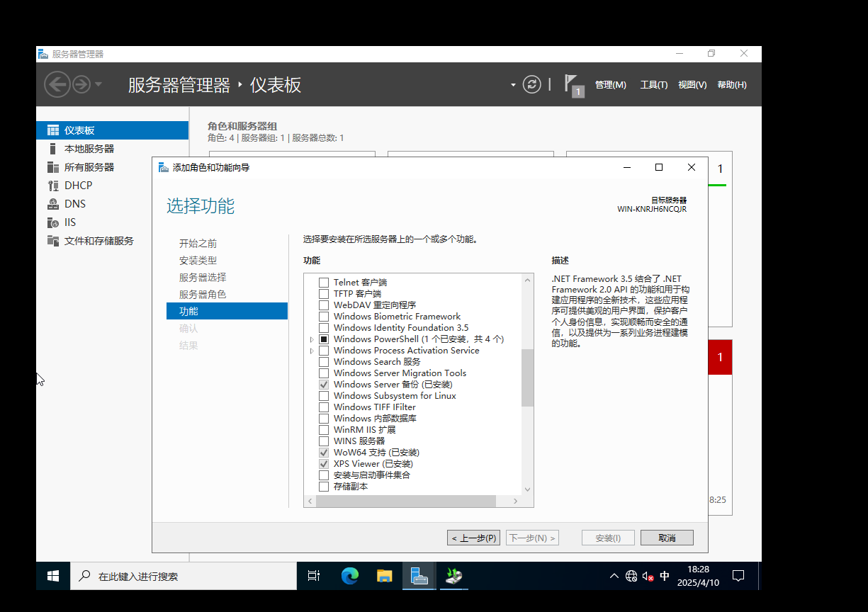Check Windows TIFF IFilter feature
The width and height of the screenshot is (868, 612).
tap(324, 407)
